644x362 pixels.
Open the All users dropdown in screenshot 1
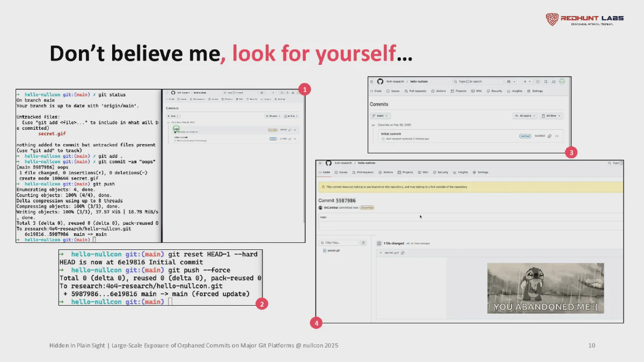tap(273, 116)
